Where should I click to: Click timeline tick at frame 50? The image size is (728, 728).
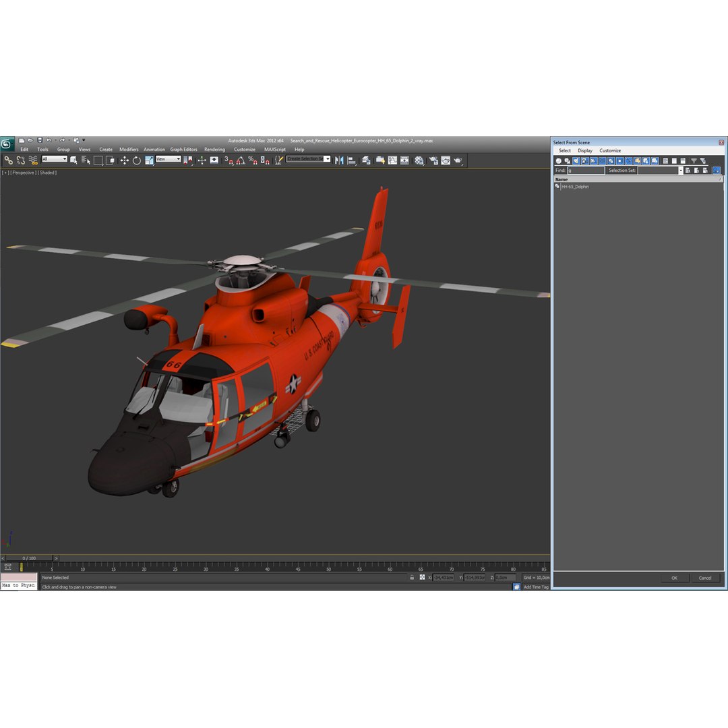click(x=328, y=568)
